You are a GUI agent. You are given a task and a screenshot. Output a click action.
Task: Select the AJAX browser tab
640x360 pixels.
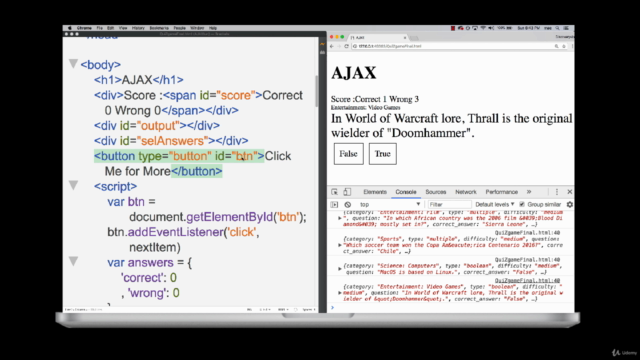coord(378,38)
